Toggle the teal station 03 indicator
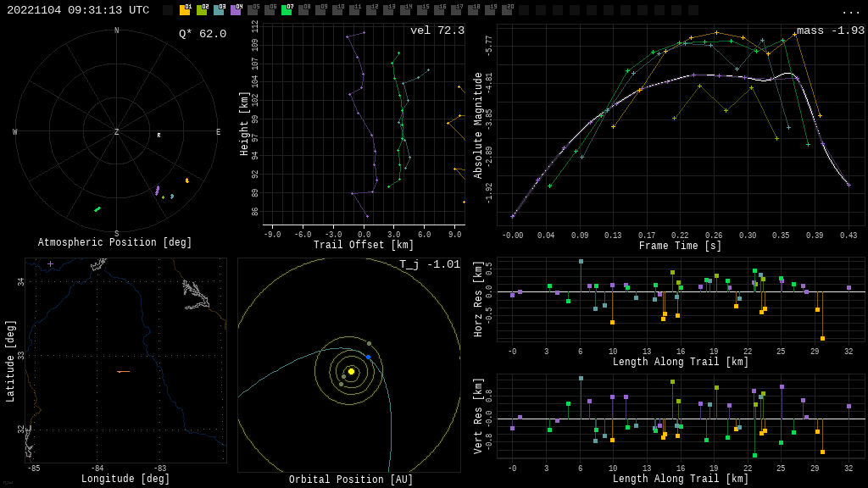The width and height of the screenshot is (868, 488). (219, 10)
